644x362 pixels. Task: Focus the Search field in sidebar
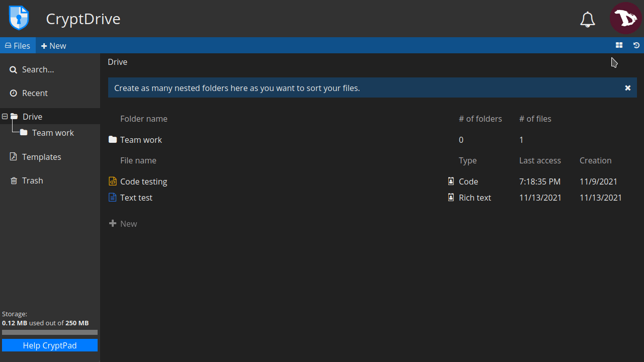tap(38, 69)
